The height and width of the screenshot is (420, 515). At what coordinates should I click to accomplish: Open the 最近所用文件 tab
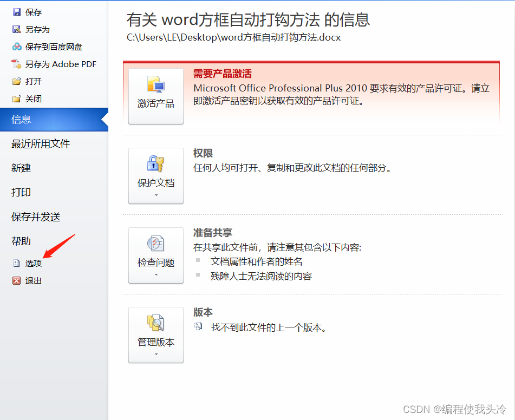(x=41, y=144)
